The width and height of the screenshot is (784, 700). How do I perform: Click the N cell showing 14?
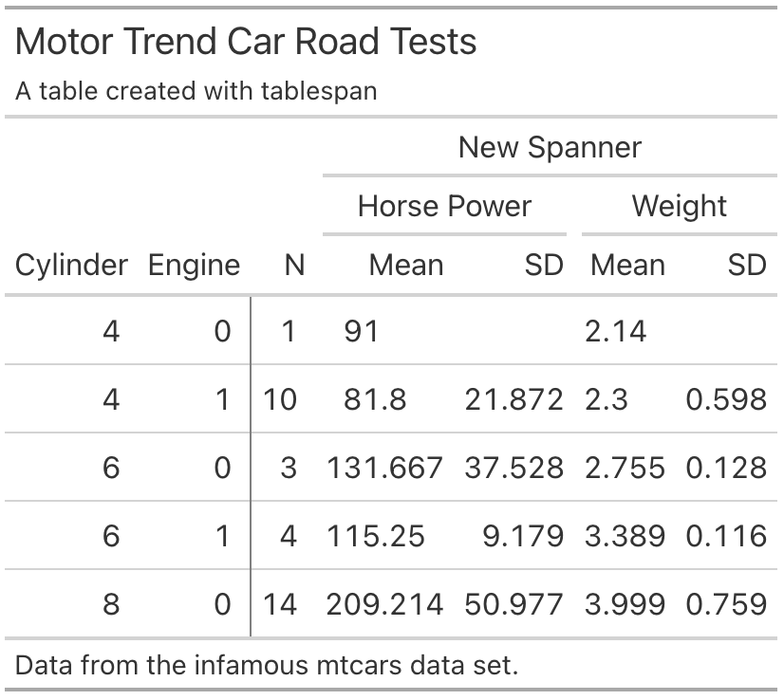click(279, 604)
